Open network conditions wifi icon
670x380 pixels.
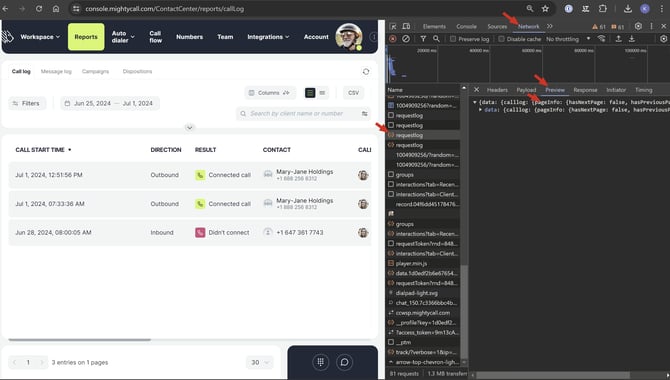602,39
